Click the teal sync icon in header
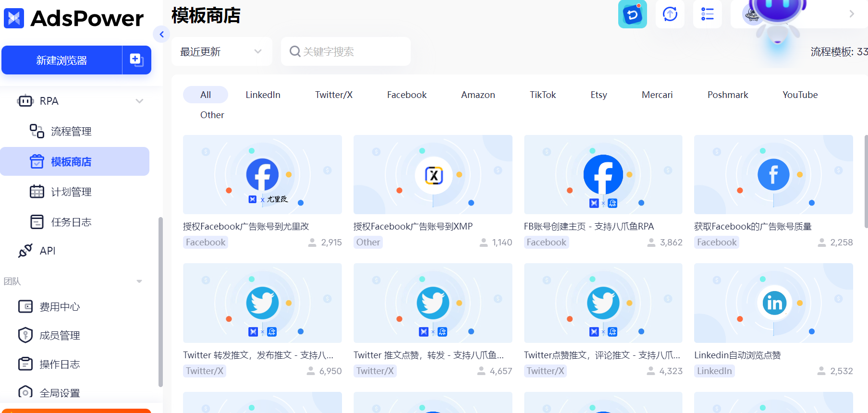Image resolution: width=868 pixels, height=413 pixels. pyautogui.click(x=633, y=14)
